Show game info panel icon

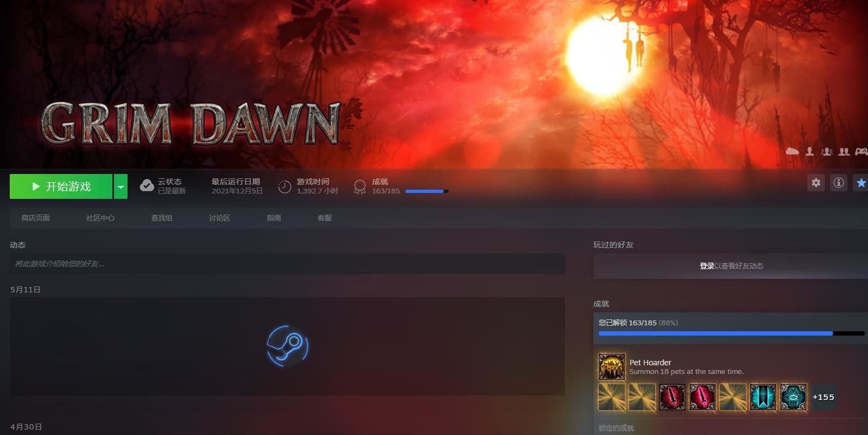click(838, 183)
